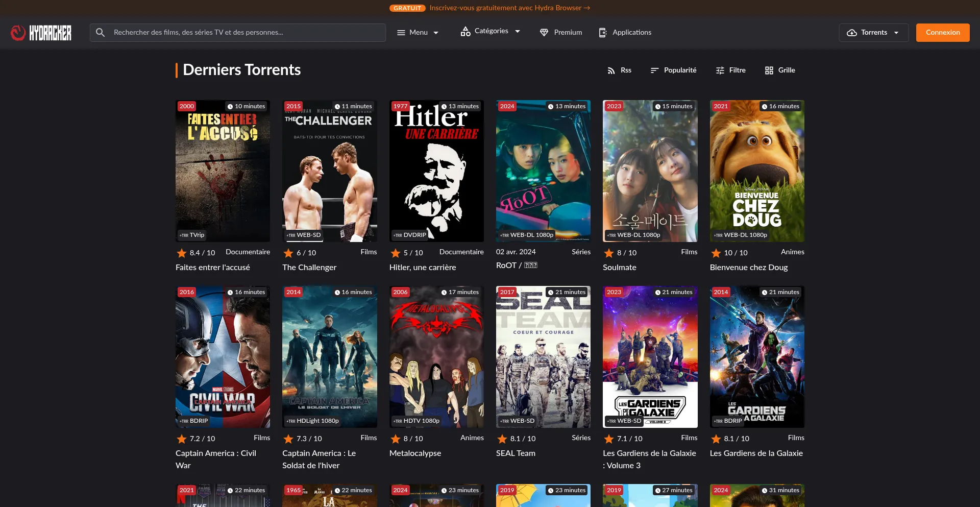Click the Connexion button

[x=943, y=33]
